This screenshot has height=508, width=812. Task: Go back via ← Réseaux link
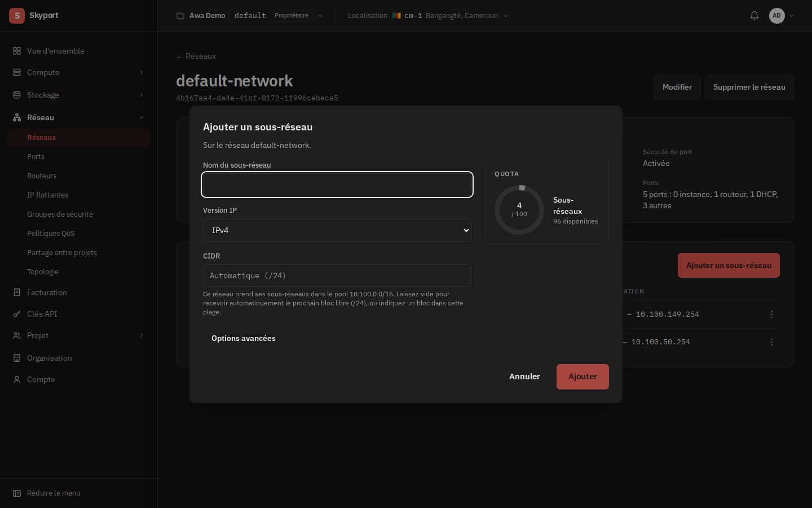click(196, 56)
